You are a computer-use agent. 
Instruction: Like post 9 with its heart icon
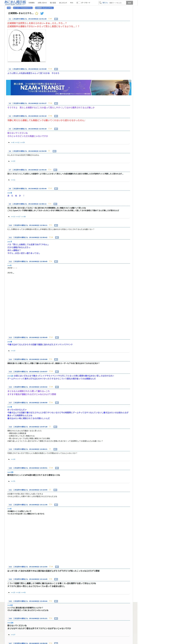click(49, 204)
